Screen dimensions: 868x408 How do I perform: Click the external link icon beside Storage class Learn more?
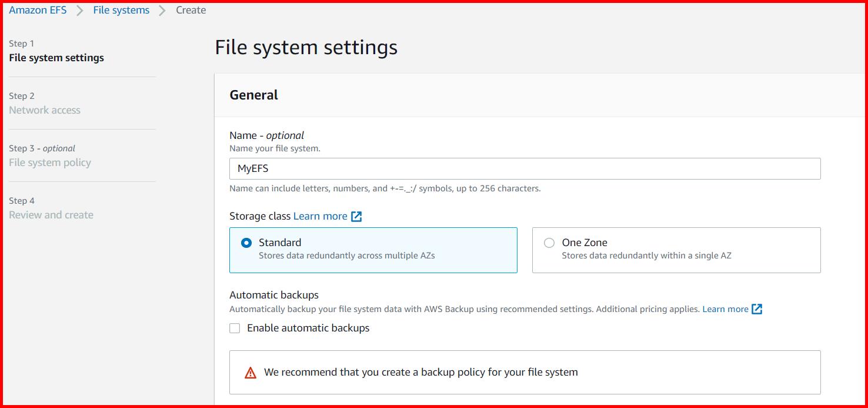357,216
